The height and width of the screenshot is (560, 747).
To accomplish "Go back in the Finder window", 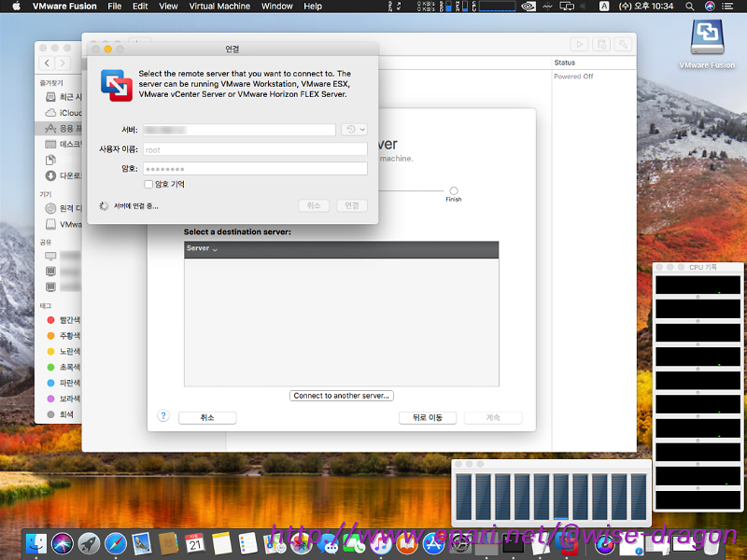I will point(47,63).
